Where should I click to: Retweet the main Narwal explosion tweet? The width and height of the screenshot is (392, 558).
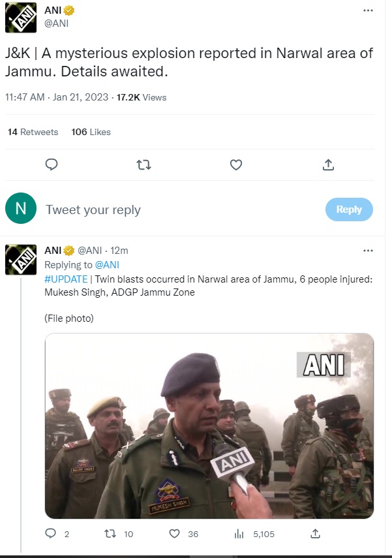click(x=144, y=164)
